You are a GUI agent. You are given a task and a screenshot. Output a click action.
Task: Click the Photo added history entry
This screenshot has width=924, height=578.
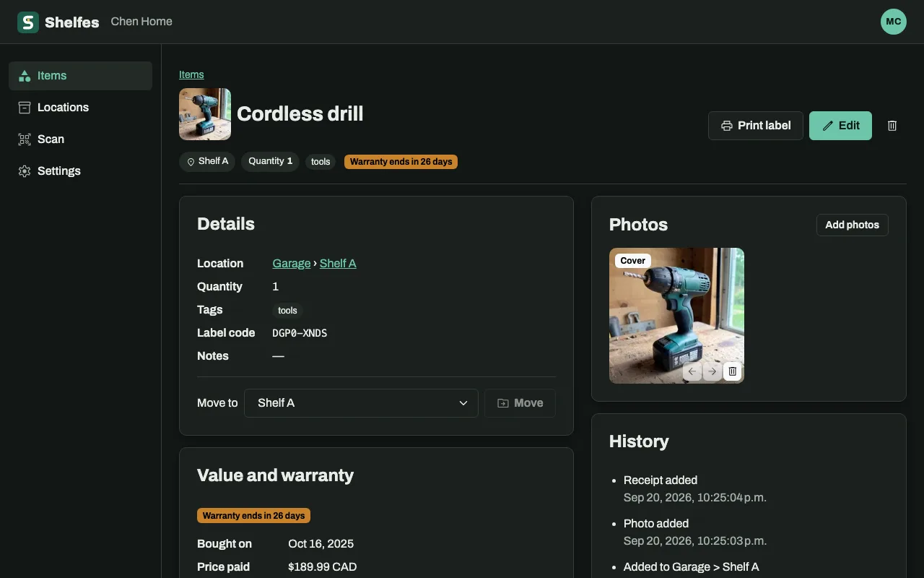656,524
